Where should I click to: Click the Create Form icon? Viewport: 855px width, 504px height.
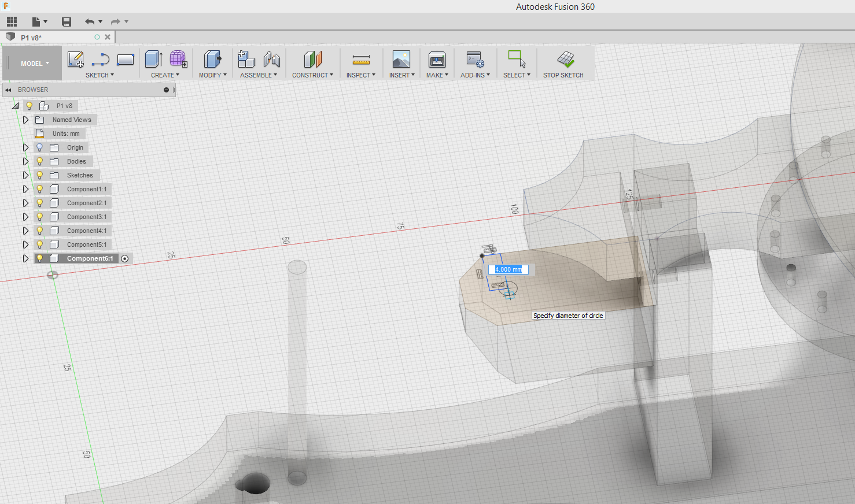178,59
